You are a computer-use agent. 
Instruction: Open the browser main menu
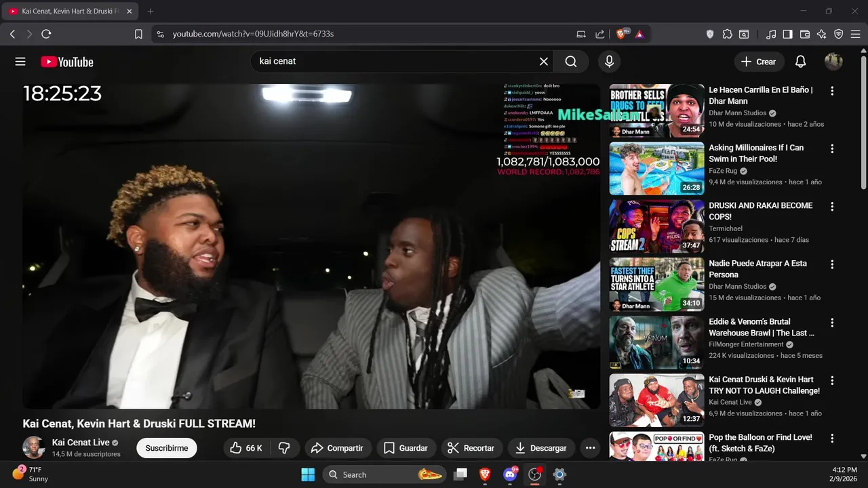click(x=856, y=34)
